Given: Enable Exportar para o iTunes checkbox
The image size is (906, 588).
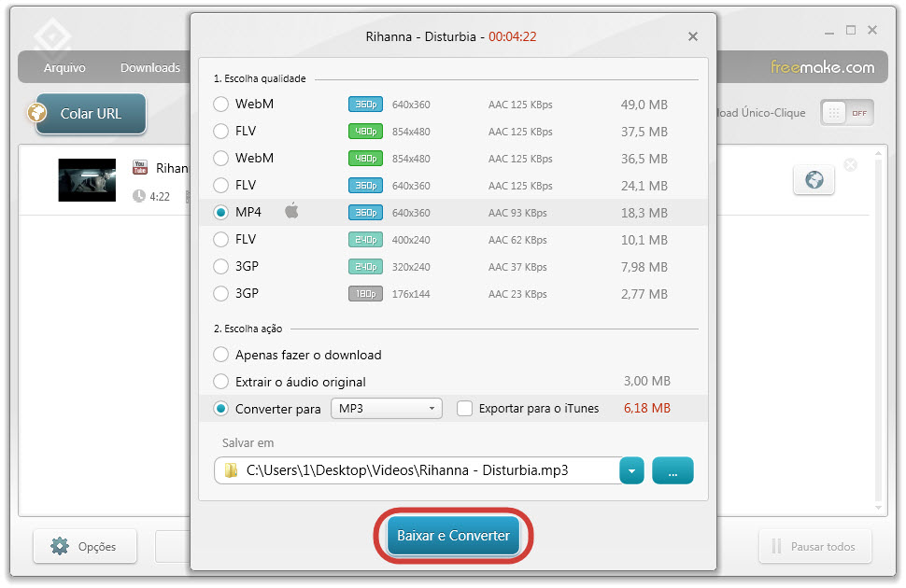Looking at the screenshot, I should click(x=464, y=409).
